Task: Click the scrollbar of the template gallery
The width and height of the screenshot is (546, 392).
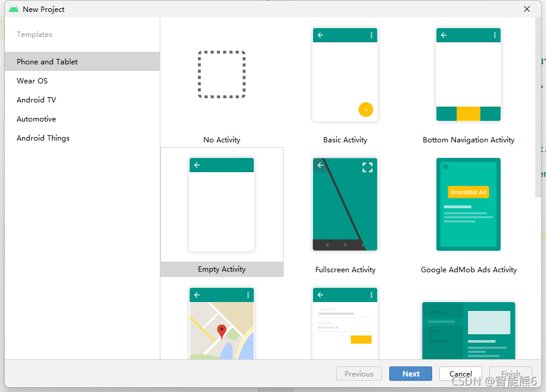Action: click(538, 108)
